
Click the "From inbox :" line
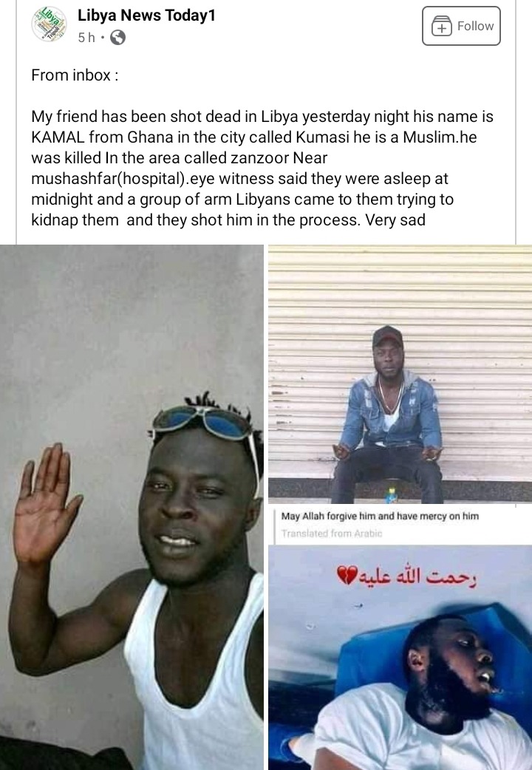point(75,75)
